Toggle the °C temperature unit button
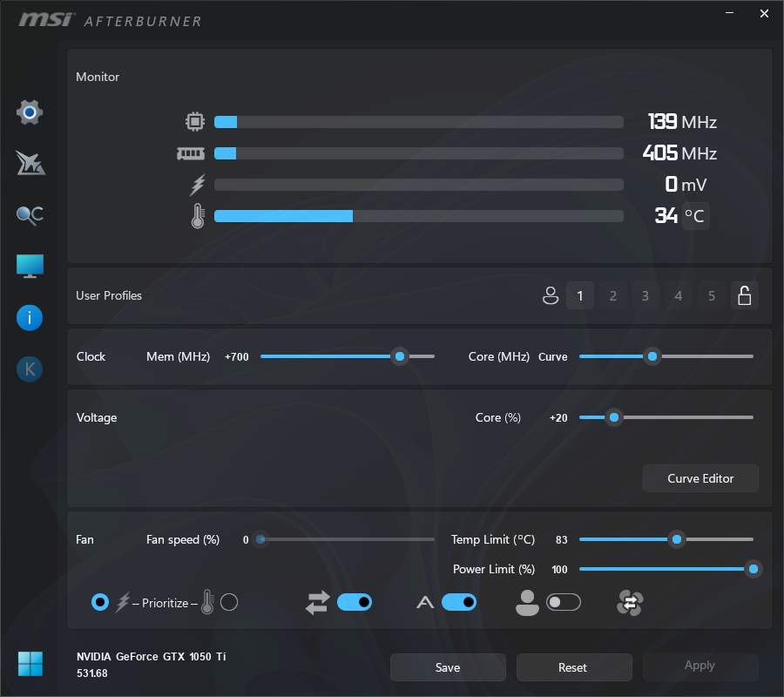Viewport: 784px width, 697px height. coord(695,216)
